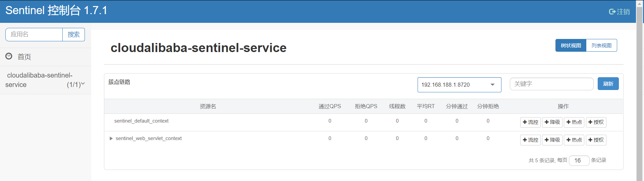Focus the 应用名 search field
644x181 pixels.
[34, 35]
